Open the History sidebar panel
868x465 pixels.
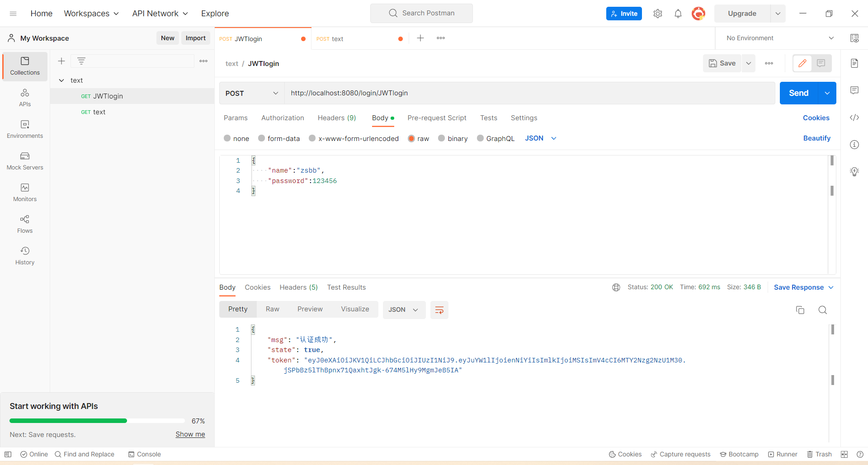[x=25, y=256]
